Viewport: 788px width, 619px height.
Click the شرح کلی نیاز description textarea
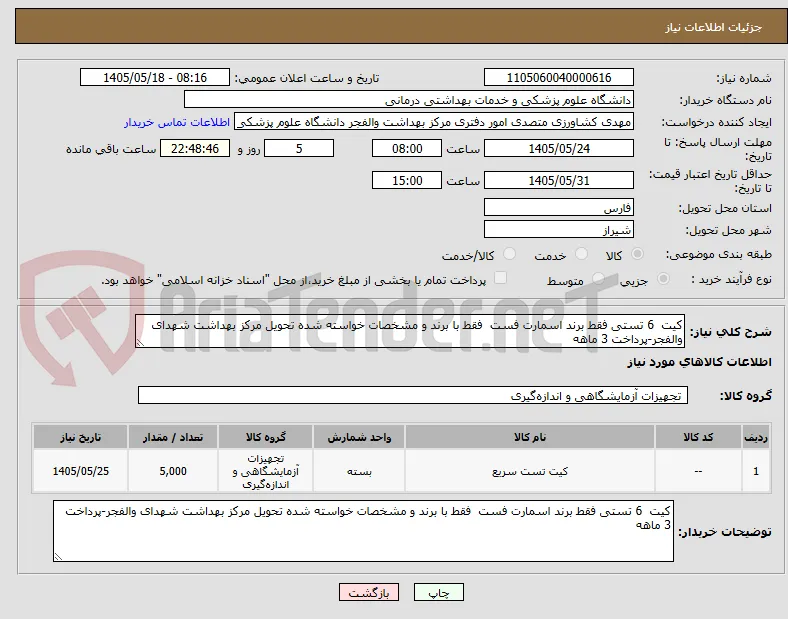coord(410,332)
